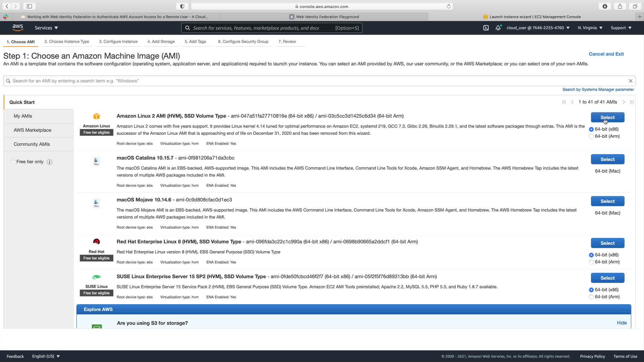This screenshot has height=362, width=644.
Task: Switch to the 3. Configure Instance step
Action: tap(118, 42)
